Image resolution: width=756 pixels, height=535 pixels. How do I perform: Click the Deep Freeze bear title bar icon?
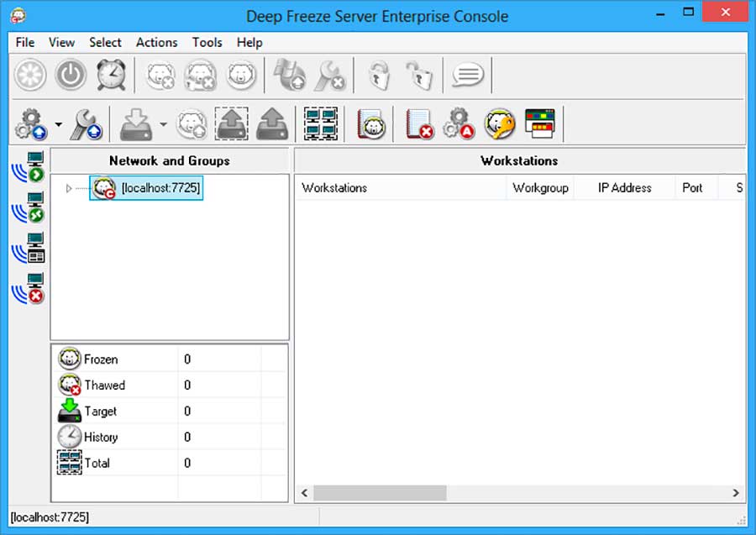point(18,16)
